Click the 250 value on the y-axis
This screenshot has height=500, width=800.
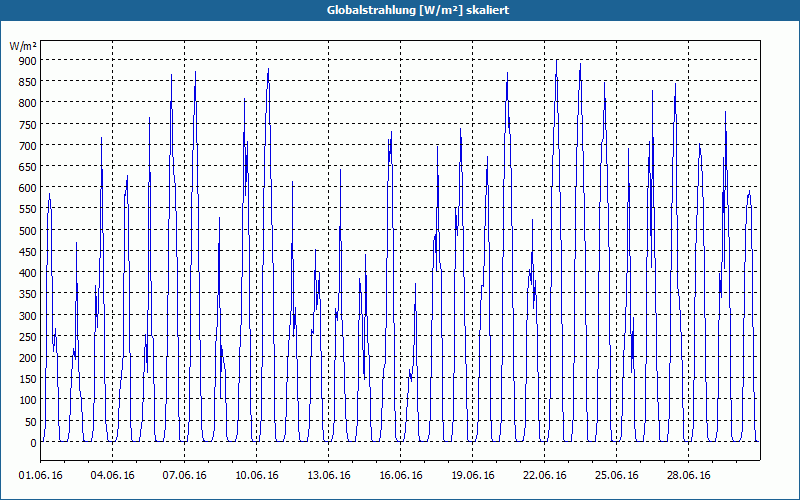point(28,337)
